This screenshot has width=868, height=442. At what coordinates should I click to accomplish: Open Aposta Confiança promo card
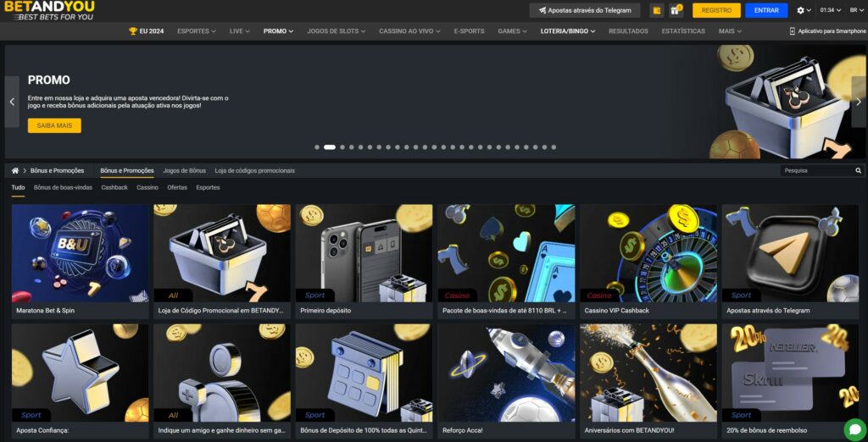point(81,381)
